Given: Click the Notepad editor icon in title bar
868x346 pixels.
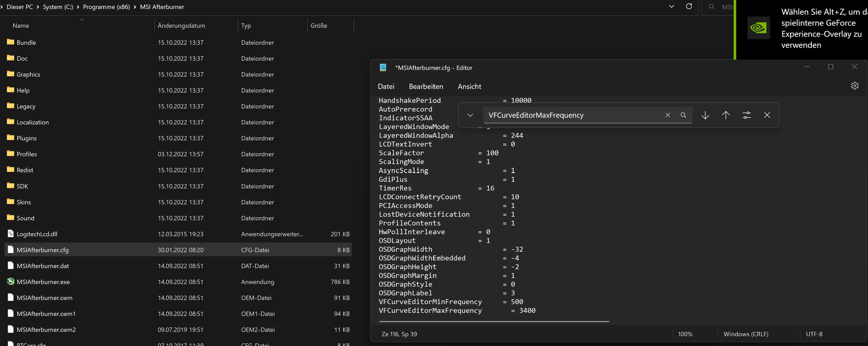Looking at the screenshot, I should point(383,67).
